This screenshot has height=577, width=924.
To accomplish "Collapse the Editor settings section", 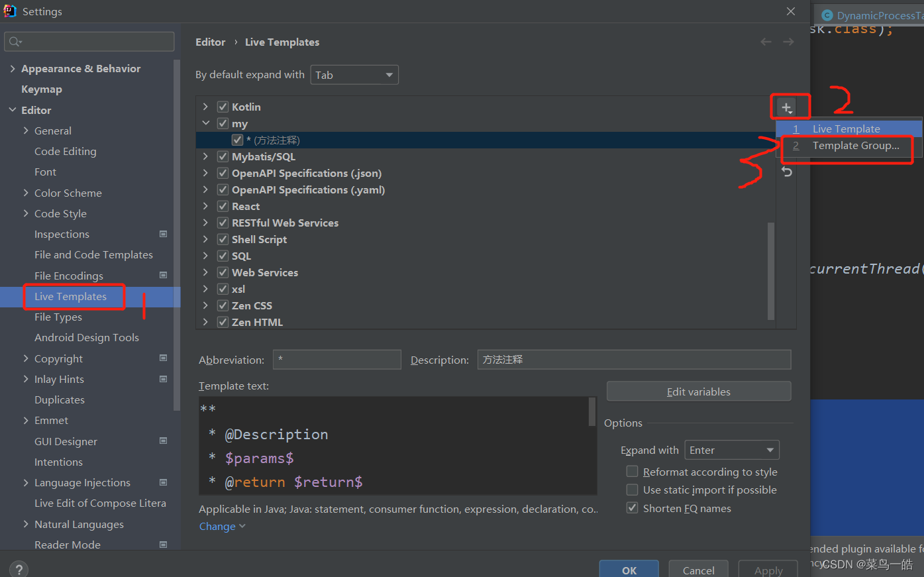I will tap(13, 110).
